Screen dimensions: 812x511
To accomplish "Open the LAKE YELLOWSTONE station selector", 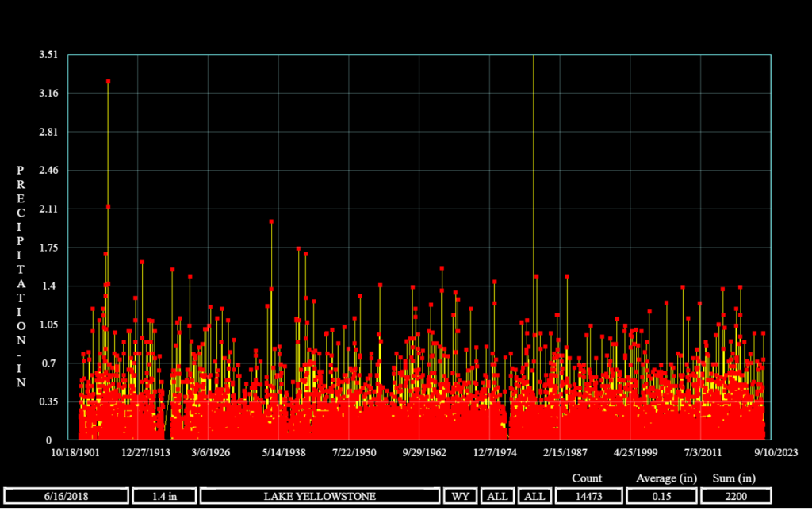I will click(x=320, y=496).
